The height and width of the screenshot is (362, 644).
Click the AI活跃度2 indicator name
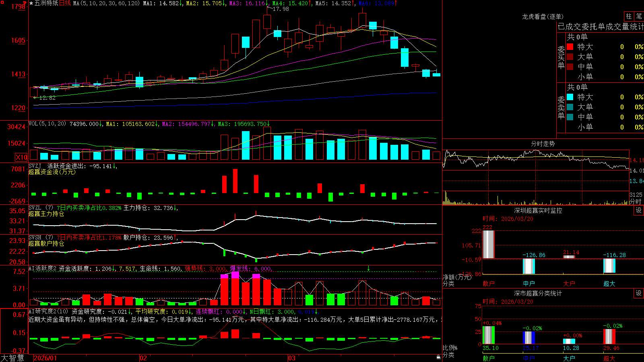coord(43,269)
